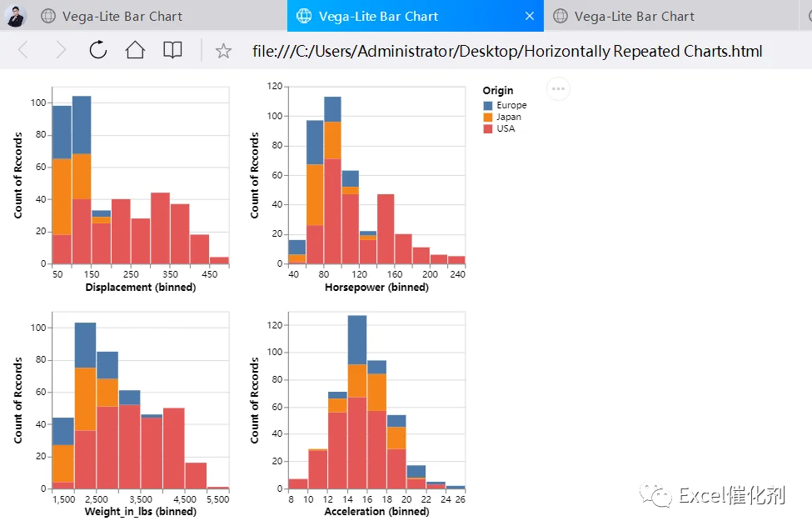Viewport: 812px width, 531px height.
Task: Add this page to favorites with the star
Action: 223,51
